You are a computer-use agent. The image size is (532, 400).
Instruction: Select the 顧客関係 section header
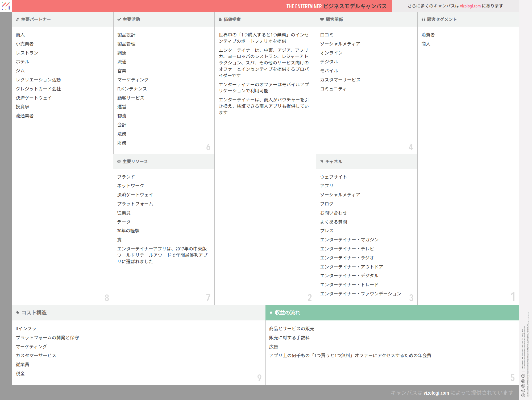click(x=334, y=19)
